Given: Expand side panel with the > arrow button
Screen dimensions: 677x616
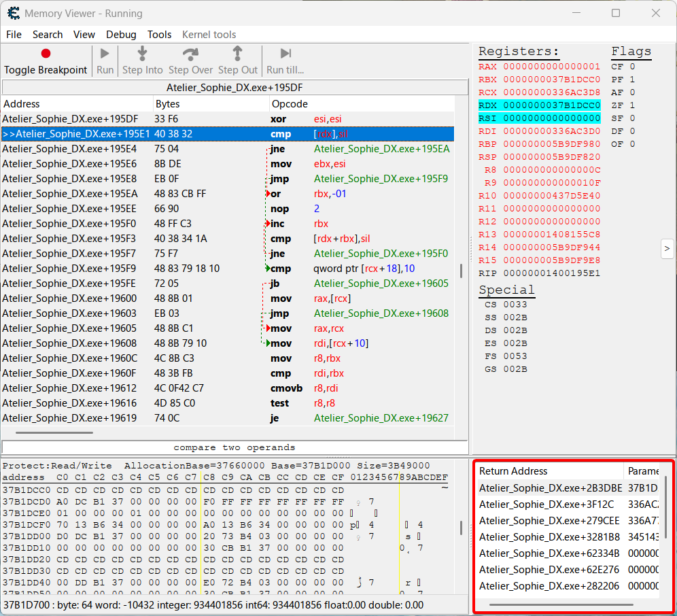Looking at the screenshot, I should point(667,249).
